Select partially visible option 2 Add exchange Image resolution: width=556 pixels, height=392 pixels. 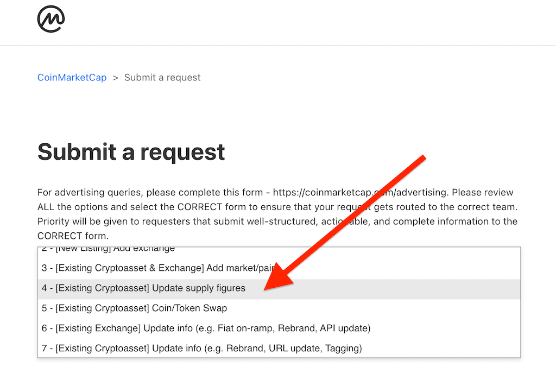coord(279,250)
